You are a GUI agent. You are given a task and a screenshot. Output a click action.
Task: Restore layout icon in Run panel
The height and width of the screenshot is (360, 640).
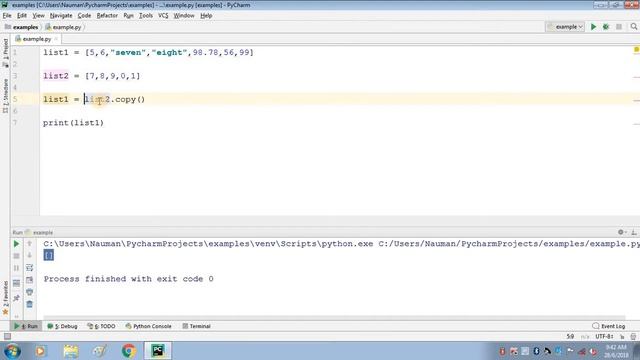click(16, 283)
